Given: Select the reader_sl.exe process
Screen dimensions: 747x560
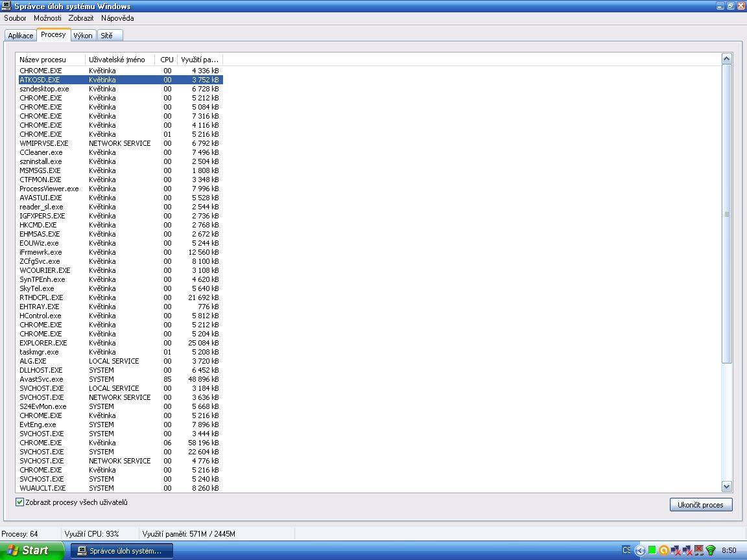Looking at the screenshot, I should pyautogui.click(x=121, y=207).
